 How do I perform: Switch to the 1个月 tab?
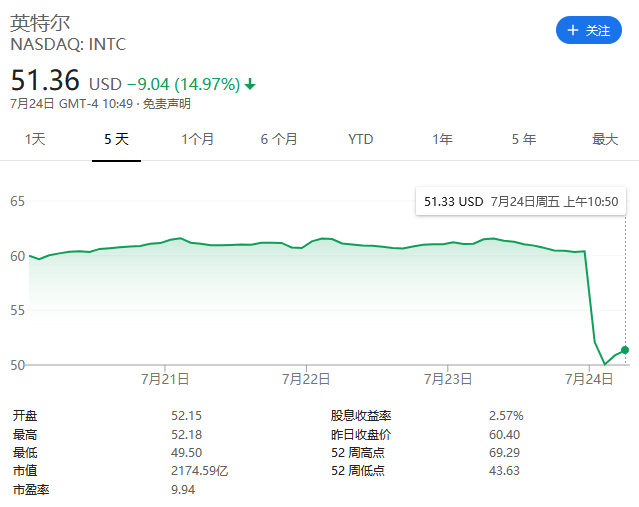[x=197, y=139]
